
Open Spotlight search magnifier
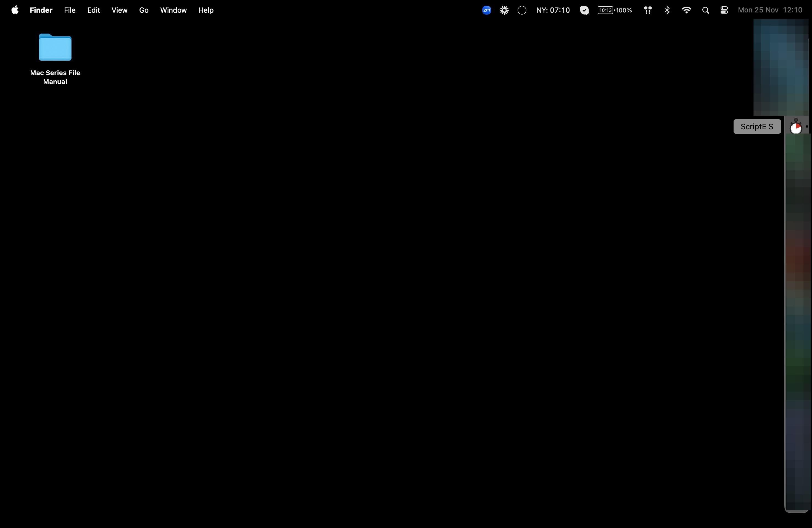(x=706, y=10)
